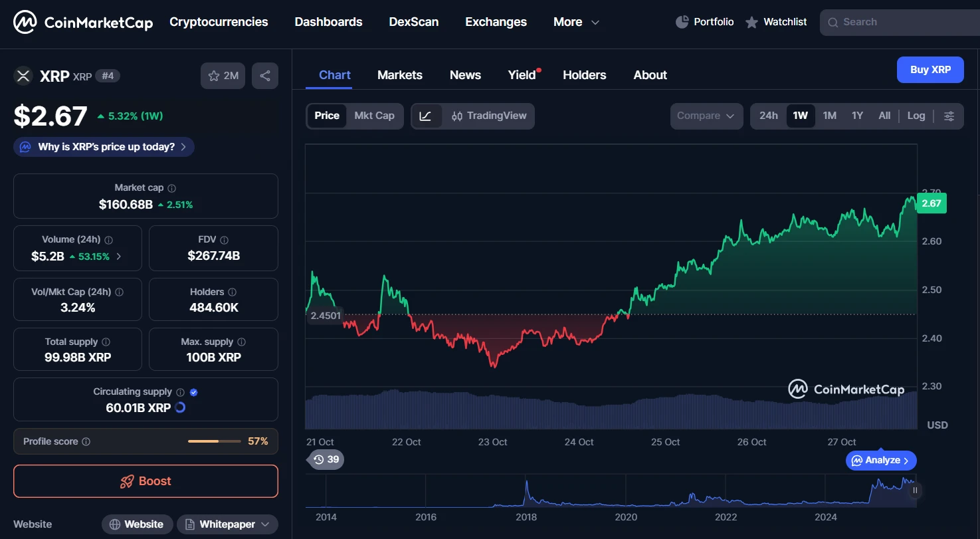The height and width of the screenshot is (539, 980).
Task: Click the Buy XRP button
Action: coord(930,69)
